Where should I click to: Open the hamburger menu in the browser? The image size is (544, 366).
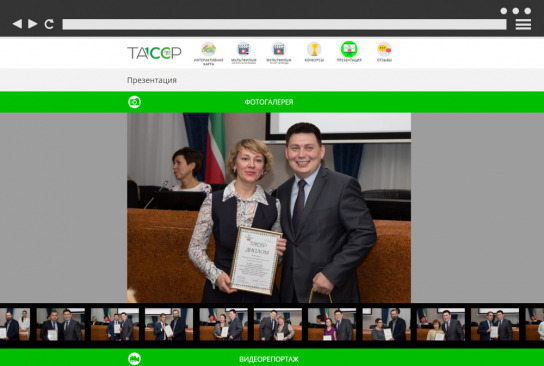pos(523,24)
